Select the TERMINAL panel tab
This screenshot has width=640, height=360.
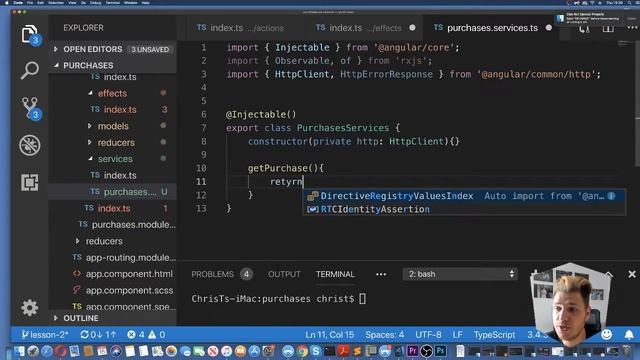[335, 274]
